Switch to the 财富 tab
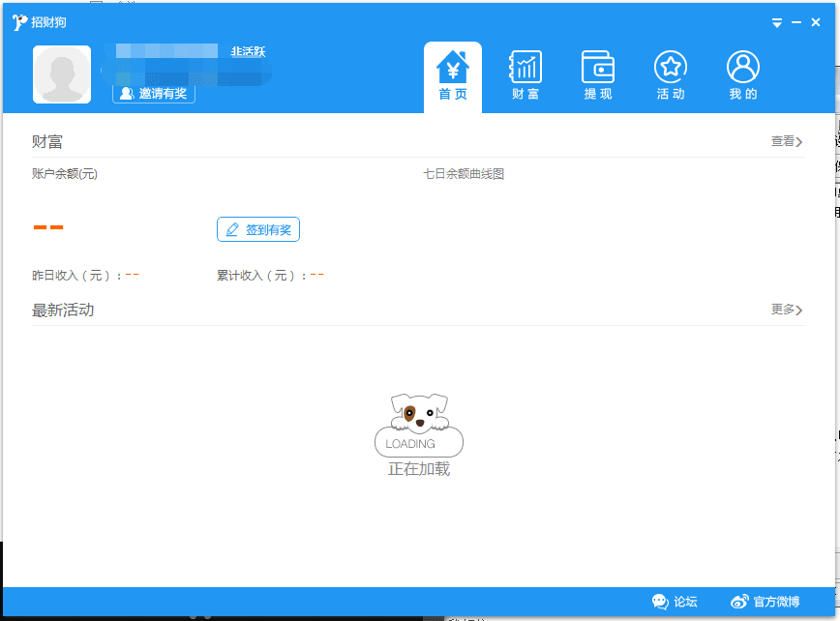This screenshot has height=621, width=840. coord(525,75)
